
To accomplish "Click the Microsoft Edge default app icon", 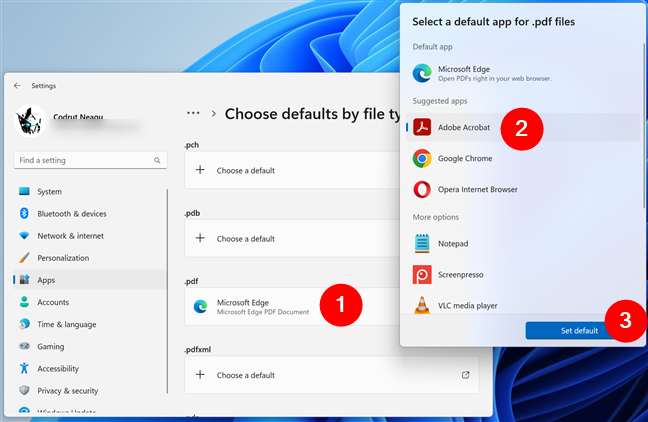I will [423, 73].
